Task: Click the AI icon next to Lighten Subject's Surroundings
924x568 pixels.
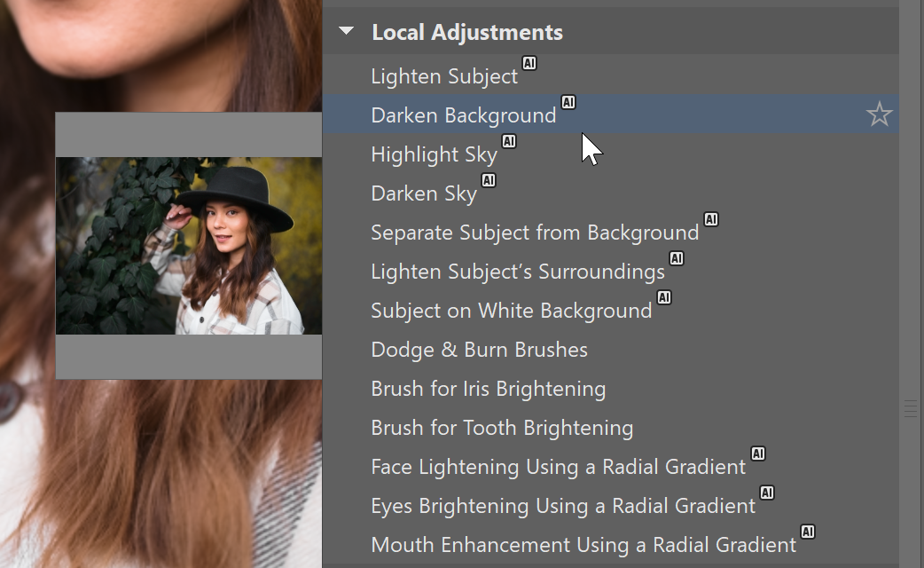Action: tap(677, 257)
